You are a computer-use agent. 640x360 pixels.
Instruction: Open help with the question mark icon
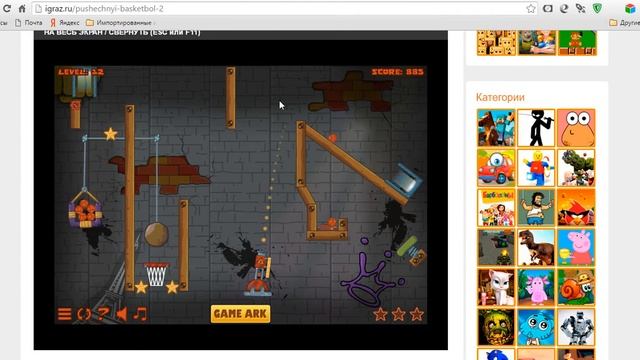coord(103,313)
